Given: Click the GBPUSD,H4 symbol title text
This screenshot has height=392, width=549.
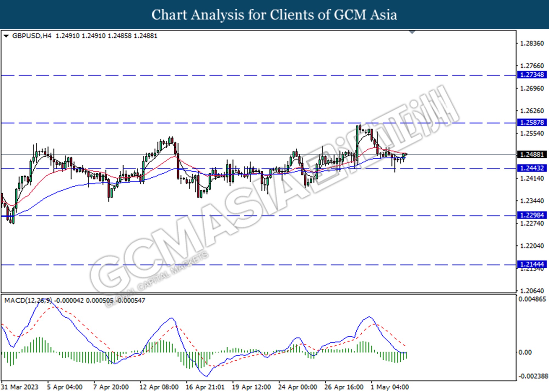Looking at the screenshot, I should (x=32, y=36).
